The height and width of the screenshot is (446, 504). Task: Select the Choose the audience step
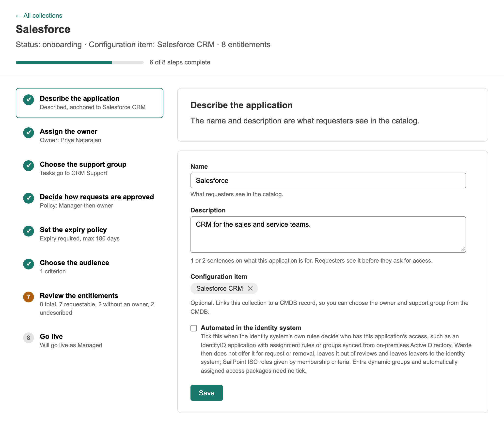tap(90, 267)
